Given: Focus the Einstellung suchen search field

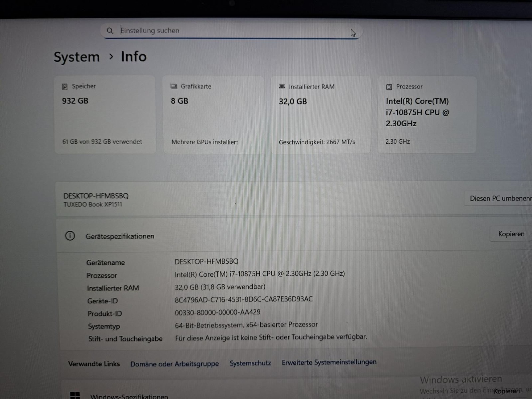Looking at the screenshot, I should [x=229, y=31].
